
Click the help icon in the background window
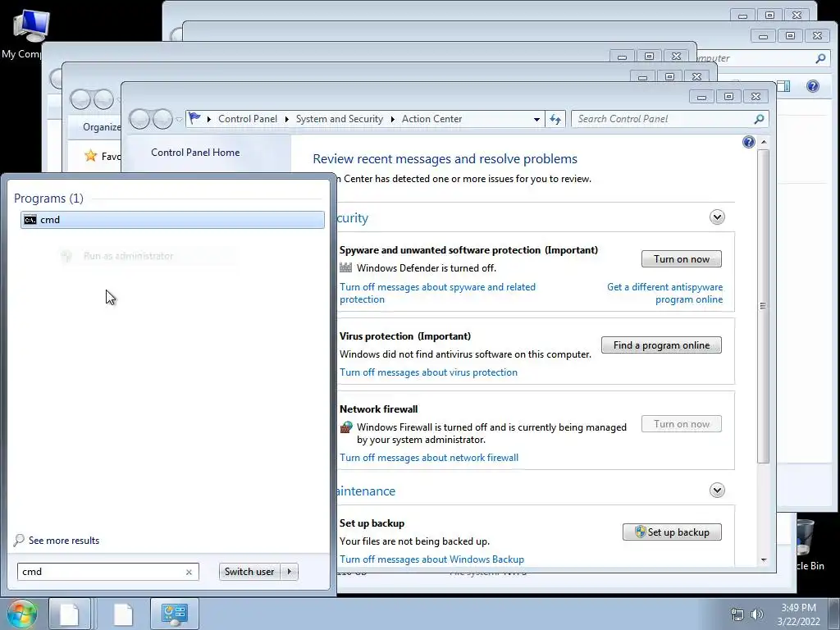[813, 86]
